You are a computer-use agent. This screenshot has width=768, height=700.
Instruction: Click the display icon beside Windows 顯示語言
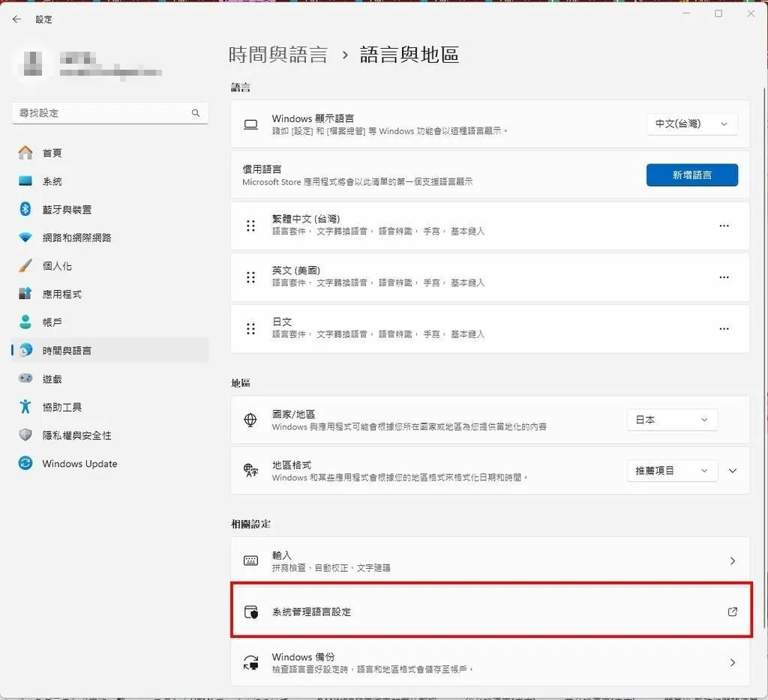click(x=250, y=124)
